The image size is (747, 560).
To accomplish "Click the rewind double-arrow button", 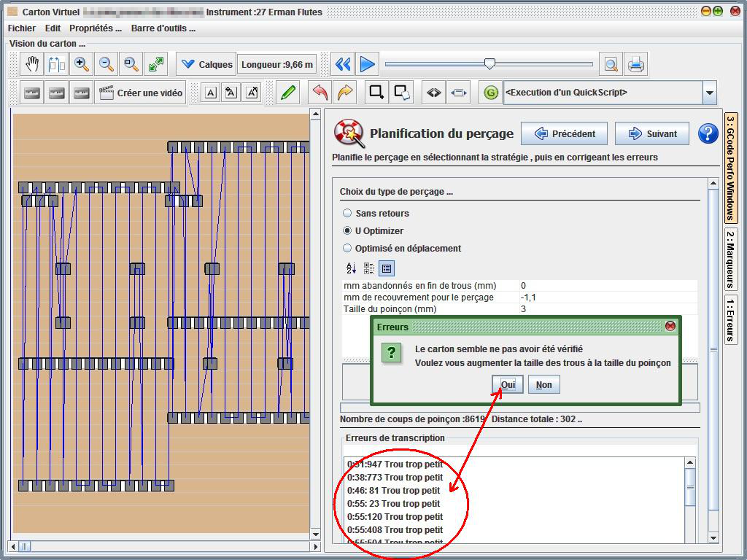I will click(343, 64).
